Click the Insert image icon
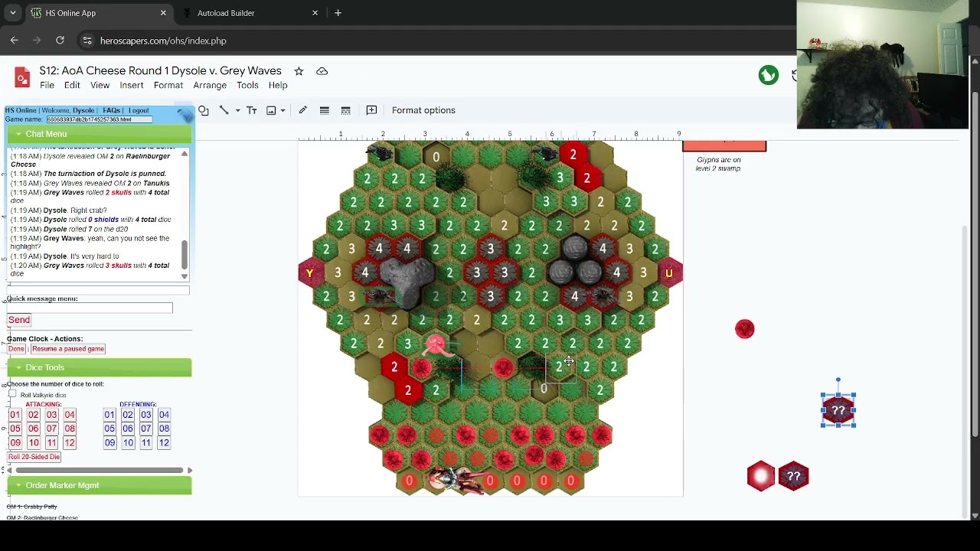The height and width of the screenshot is (551, 980). (271, 110)
